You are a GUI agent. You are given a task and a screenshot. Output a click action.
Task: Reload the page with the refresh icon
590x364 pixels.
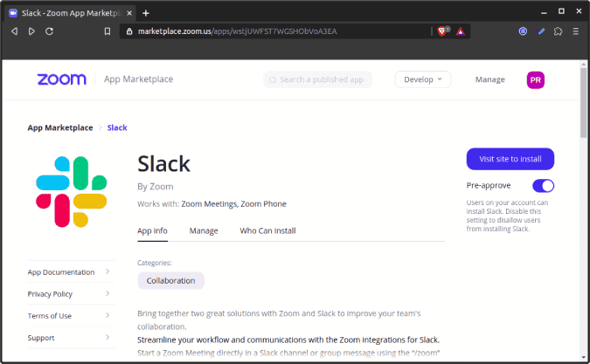click(x=49, y=31)
